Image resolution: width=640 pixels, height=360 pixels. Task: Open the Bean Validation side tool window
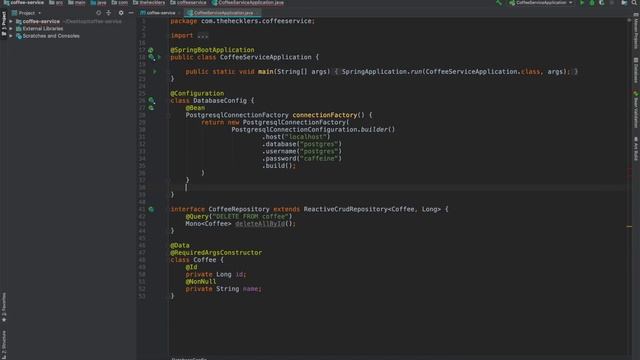(x=636, y=109)
